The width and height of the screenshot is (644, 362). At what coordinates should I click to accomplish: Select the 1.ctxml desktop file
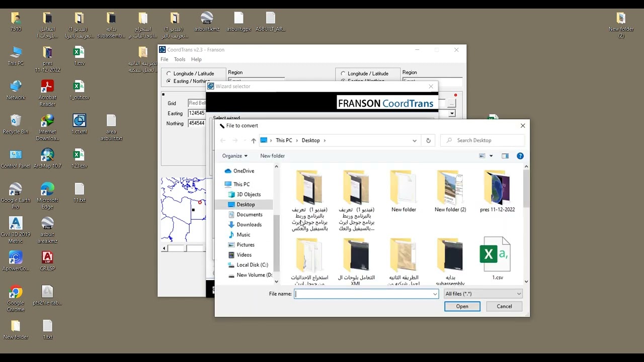[79, 124]
